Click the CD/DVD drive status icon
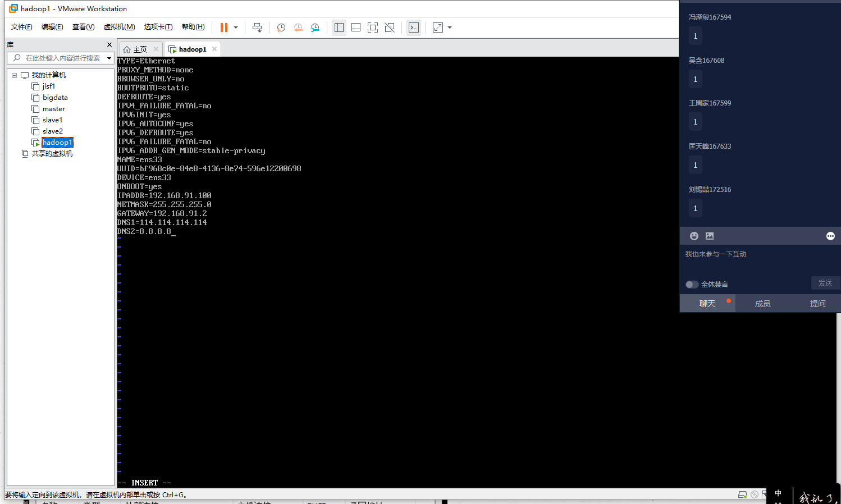The height and width of the screenshot is (504, 841). pyautogui.click(x=755, y=494)
